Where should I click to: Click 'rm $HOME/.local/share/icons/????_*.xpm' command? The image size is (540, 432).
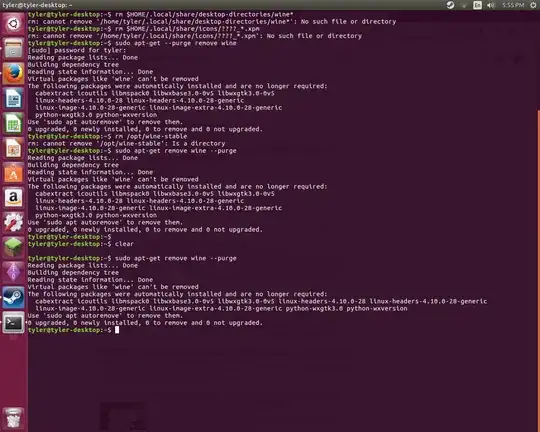(x=187, y=29)
